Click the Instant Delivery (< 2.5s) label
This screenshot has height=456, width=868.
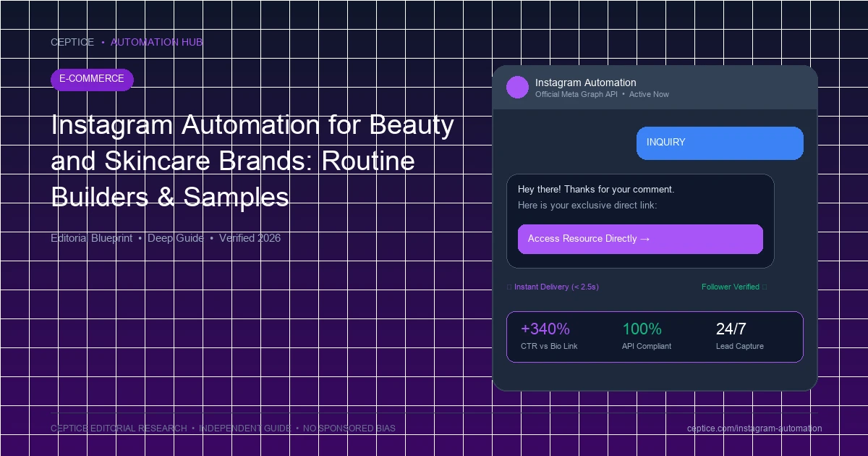point(556,287)
